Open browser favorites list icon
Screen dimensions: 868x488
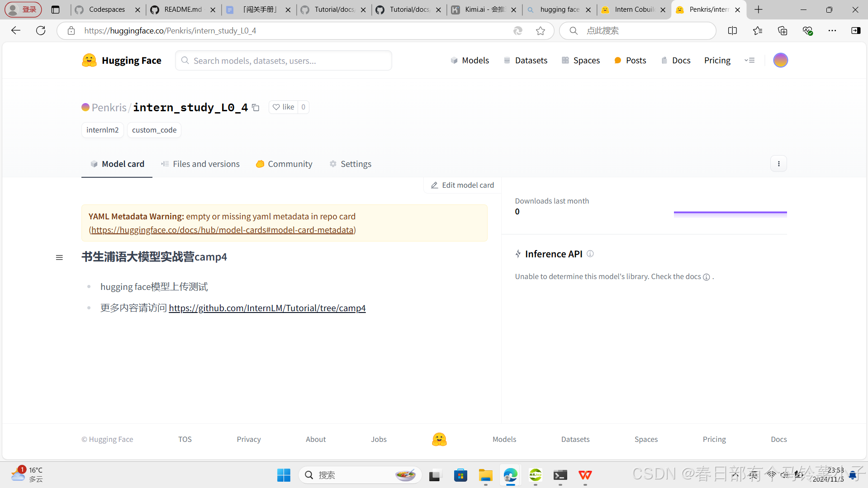coord(758,30)
